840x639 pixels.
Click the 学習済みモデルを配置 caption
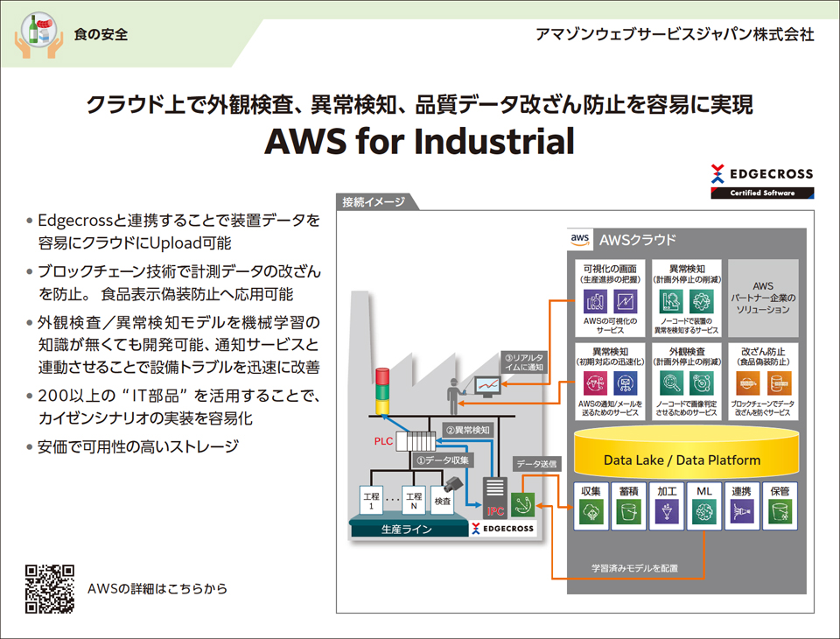pos(634,568)
